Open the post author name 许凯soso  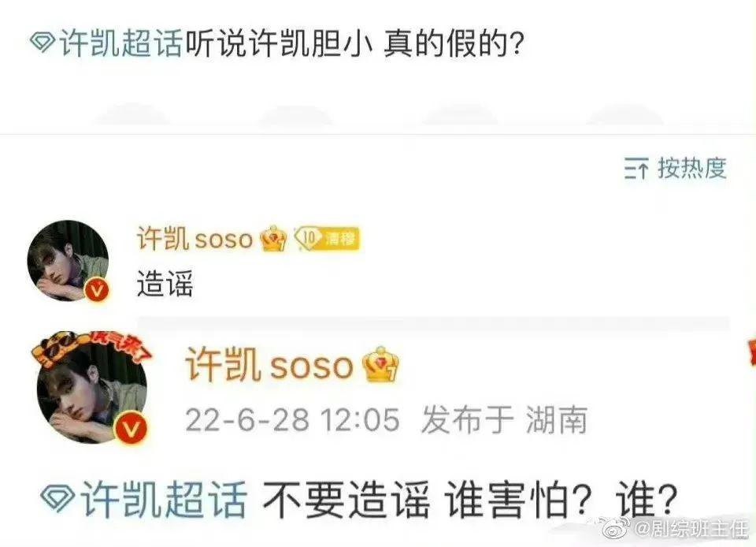[269, 365]
